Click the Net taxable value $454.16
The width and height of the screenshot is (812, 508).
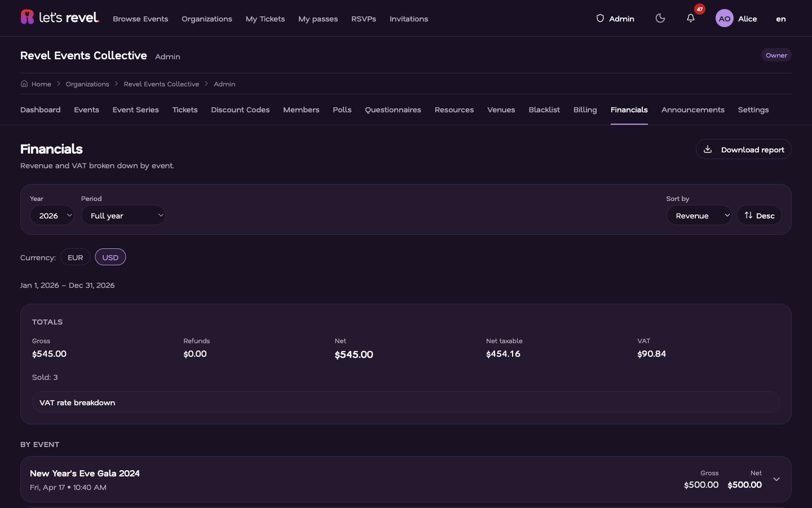click(x=503, y=354)
